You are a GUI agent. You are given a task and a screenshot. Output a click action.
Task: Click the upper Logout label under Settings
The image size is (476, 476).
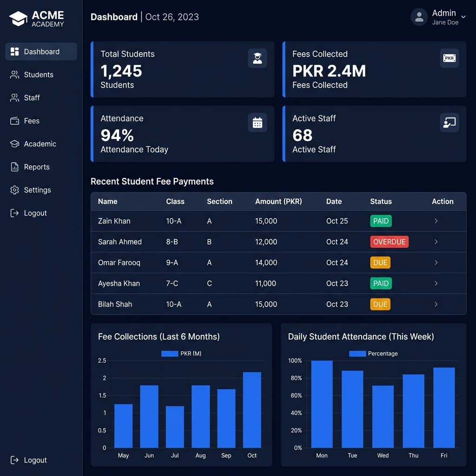point(35,213)
